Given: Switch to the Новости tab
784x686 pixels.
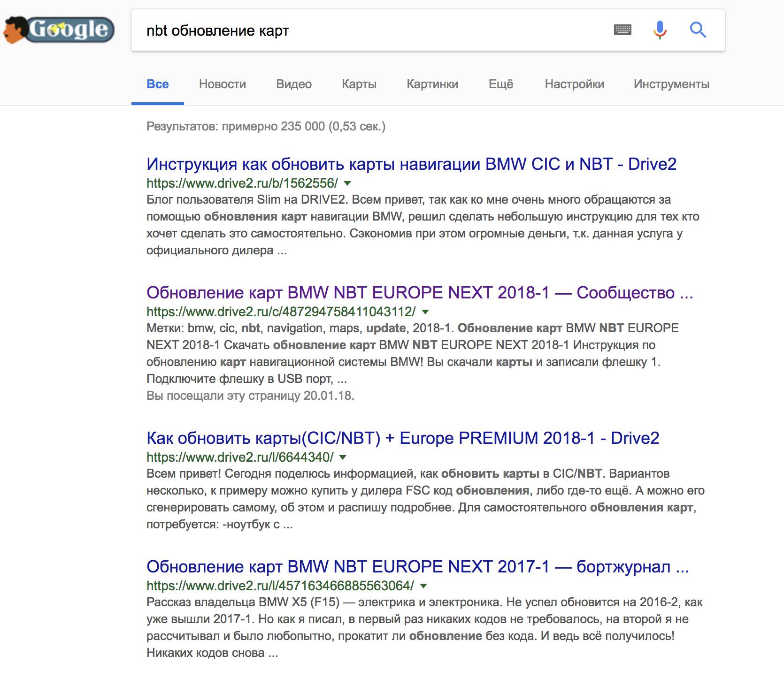Looking at the screenshot, I should (x=222, y=84).
